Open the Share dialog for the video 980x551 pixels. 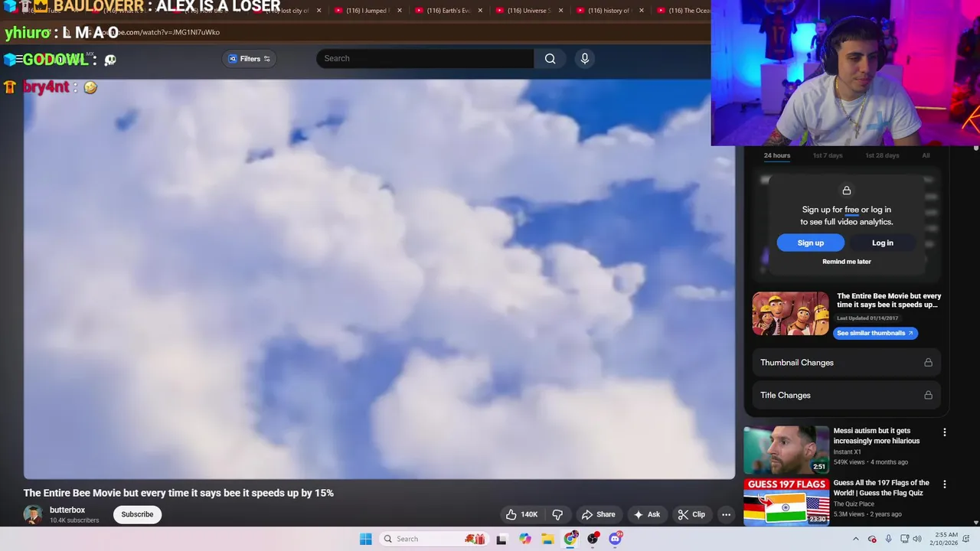pos(598,514)
